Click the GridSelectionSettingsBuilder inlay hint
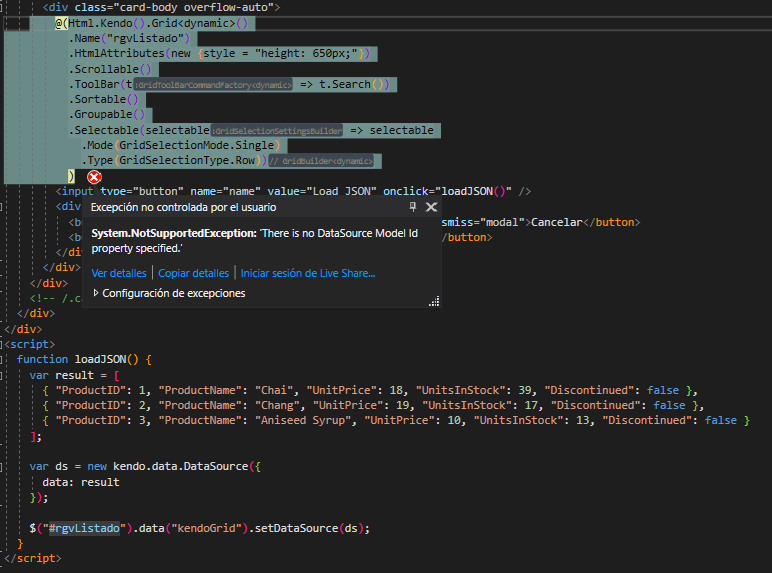772x573 pixels. tap(277, 131)
